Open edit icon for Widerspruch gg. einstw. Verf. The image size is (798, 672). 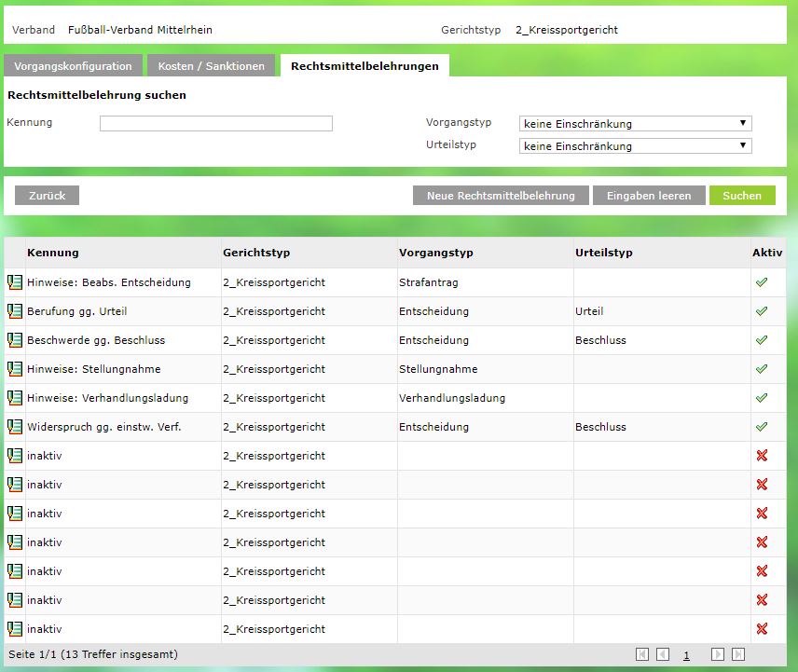[14, 427]
